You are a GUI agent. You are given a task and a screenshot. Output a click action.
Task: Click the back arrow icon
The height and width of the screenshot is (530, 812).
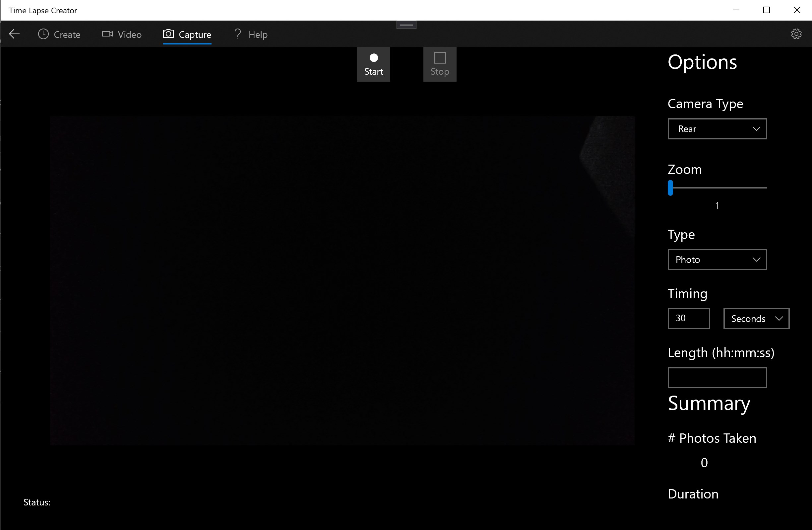(14, 34)
